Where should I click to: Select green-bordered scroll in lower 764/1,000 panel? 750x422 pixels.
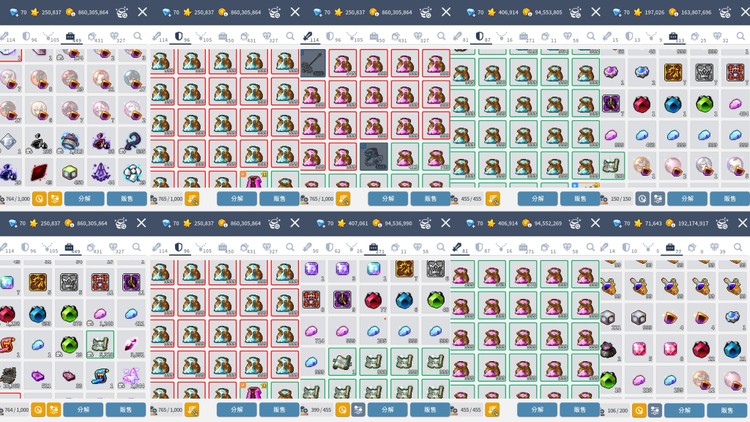point(100,344)
